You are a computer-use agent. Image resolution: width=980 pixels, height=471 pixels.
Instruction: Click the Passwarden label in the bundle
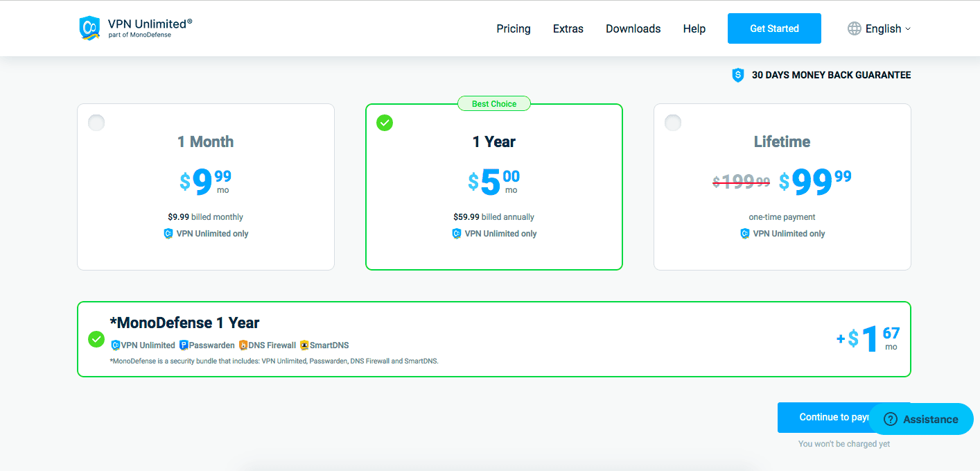pyautogui.click(x=213, y=345)
